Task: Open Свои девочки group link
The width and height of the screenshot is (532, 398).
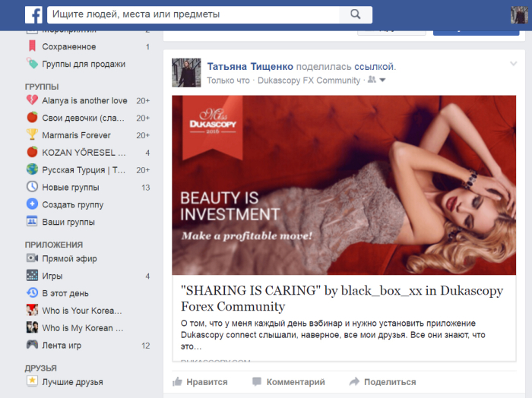Action: (83, 118)
